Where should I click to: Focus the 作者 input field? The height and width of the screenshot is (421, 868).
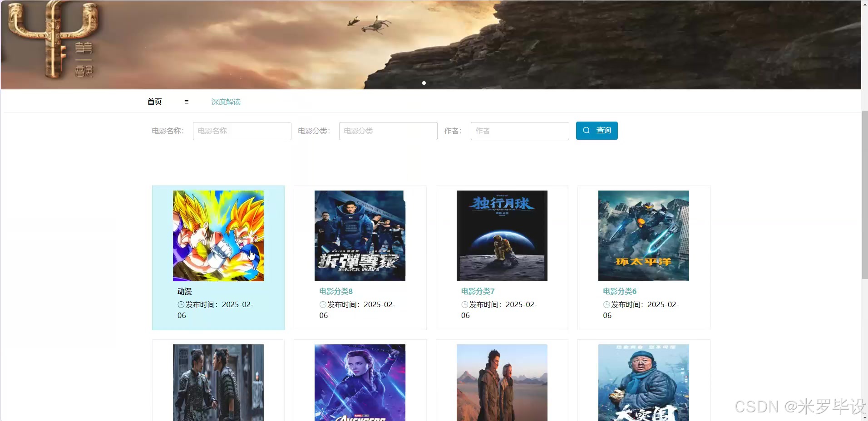pos(520,131)
